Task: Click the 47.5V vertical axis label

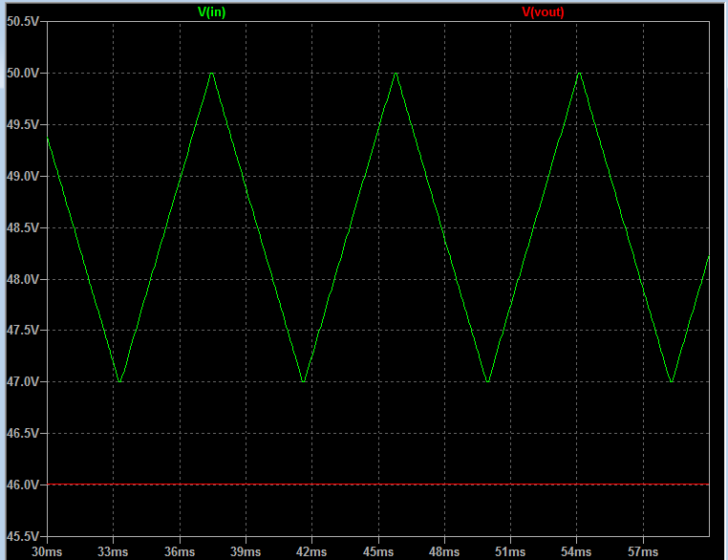Action: pos(23,330)
